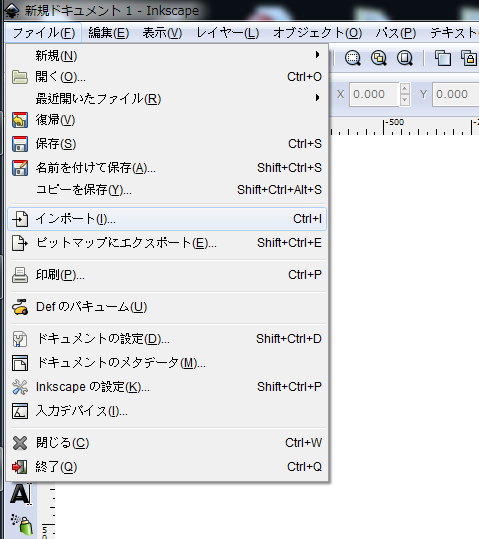The height and width of the screenshot is (539, 479).
Task: Click the floppy disk Save icon beside 保存(S)
Action: point(20,144)
